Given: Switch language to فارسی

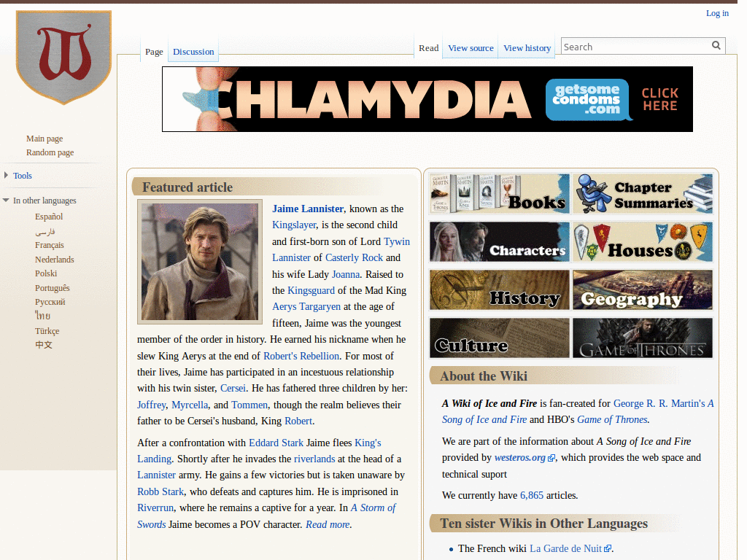Looking at the screenshot, I should point(44,231).
